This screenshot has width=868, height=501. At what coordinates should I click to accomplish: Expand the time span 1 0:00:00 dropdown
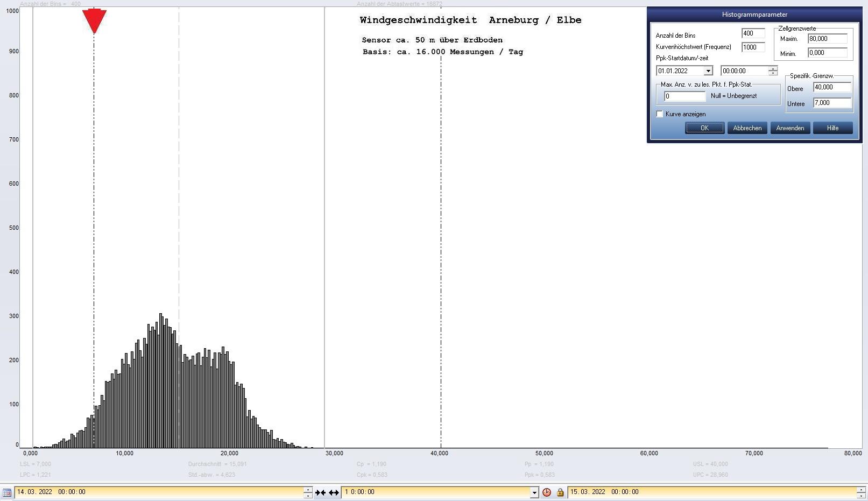point(534,492)
